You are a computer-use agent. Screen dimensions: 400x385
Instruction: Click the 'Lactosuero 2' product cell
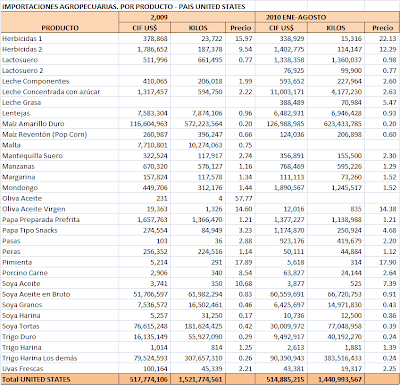(60, 71)
